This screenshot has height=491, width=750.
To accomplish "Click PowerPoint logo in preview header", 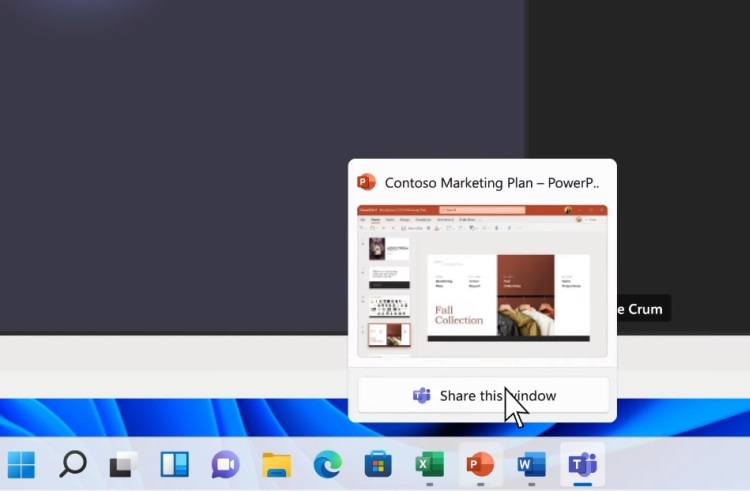I will [x=366, y=182].
